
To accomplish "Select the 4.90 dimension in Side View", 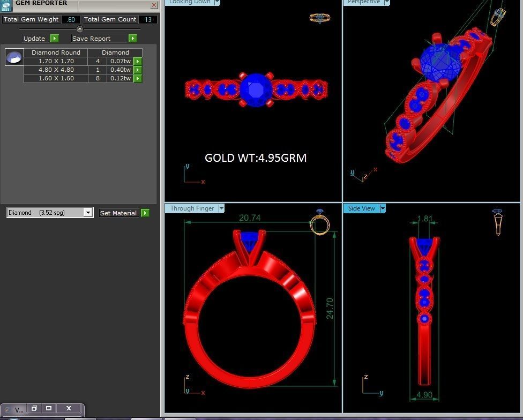I will click(424, 395).
